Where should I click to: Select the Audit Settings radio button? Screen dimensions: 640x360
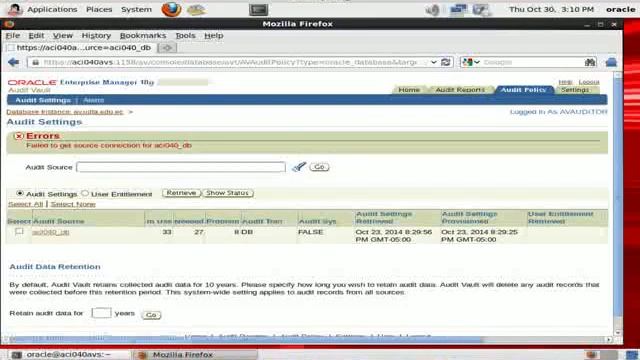tap(20, 193)
